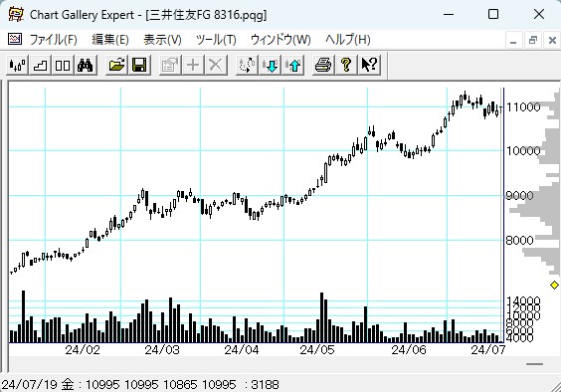The width and height of the screenshot is (561, 392).
Task: Open the 表示(V) menu
Action: (x=162, y=40)
